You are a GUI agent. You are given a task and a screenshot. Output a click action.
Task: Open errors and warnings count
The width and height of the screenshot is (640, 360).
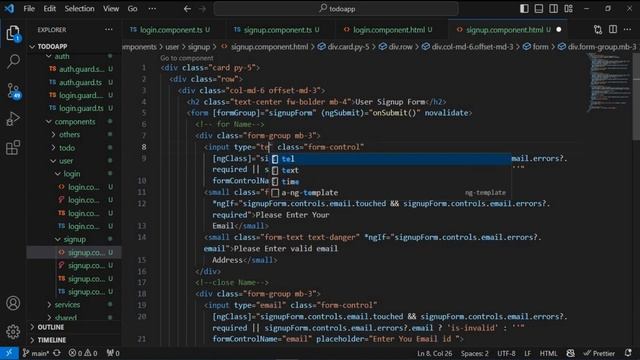(83, 353)
